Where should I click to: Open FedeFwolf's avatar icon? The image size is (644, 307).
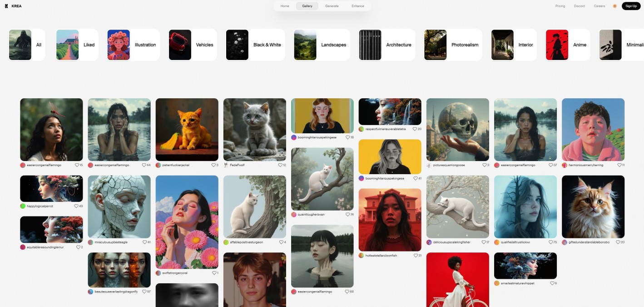point(226,165)
